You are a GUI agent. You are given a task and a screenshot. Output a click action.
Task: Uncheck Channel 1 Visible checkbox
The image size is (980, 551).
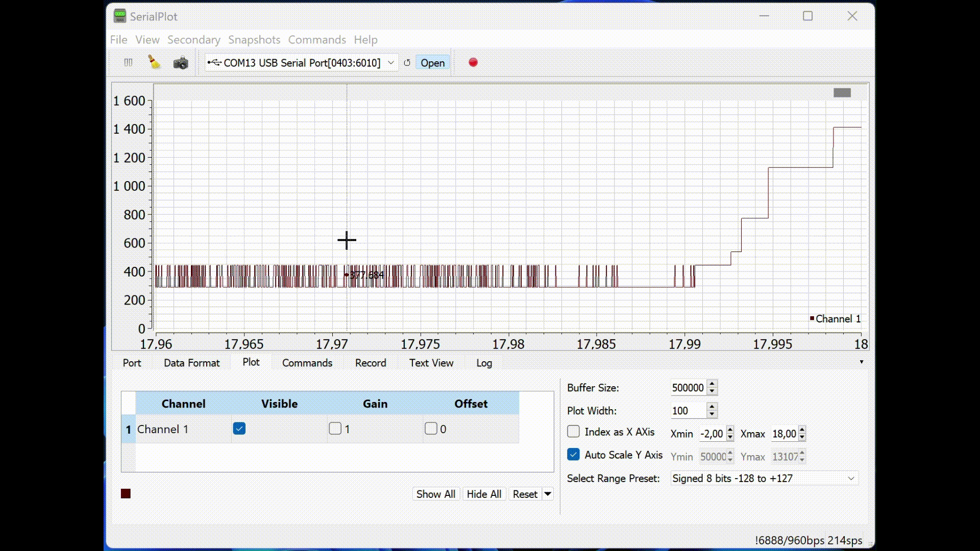pos(239,429)
